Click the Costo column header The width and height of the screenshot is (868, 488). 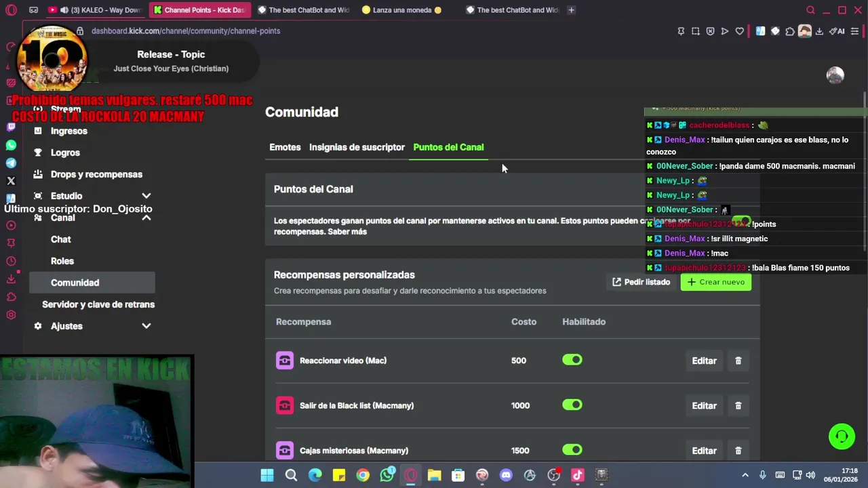click(524, 322)
